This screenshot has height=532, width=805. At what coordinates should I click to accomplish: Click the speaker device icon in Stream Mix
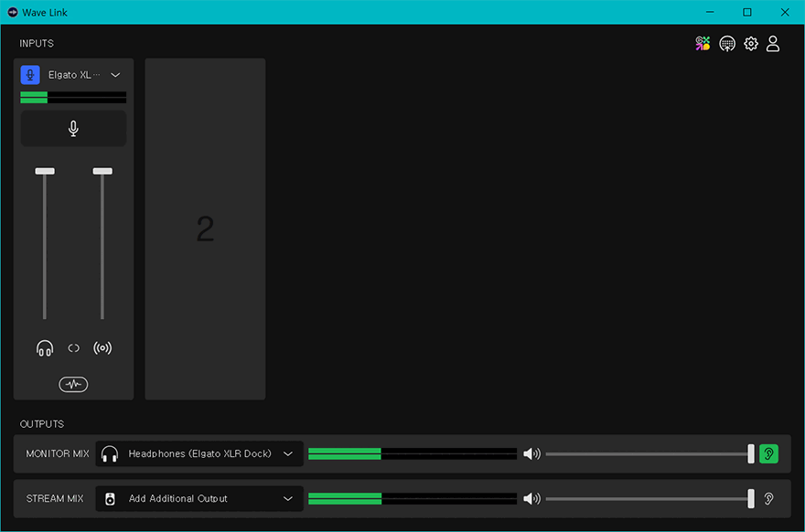point(110,499)
